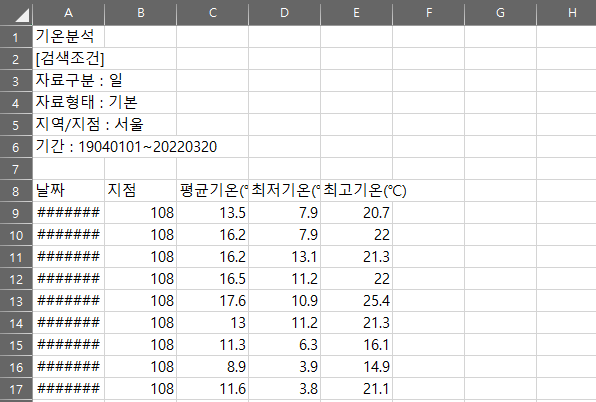The image size is (596, 402).
Task: Select row 17 header
Action: point(16,389)
